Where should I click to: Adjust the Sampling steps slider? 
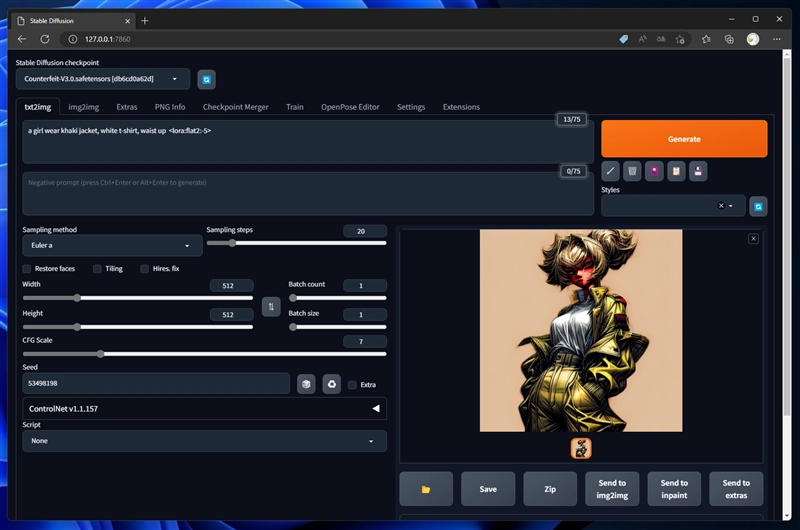tap(296, 243)
